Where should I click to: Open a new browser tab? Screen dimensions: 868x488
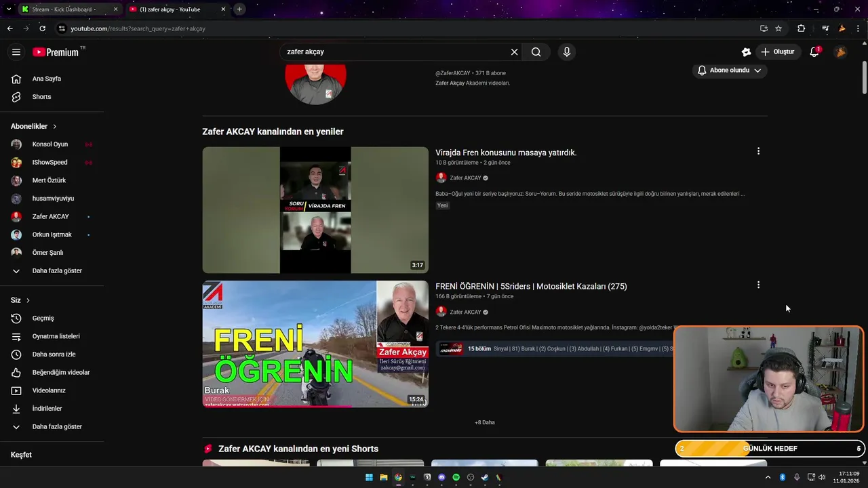[x=239, y=9]
